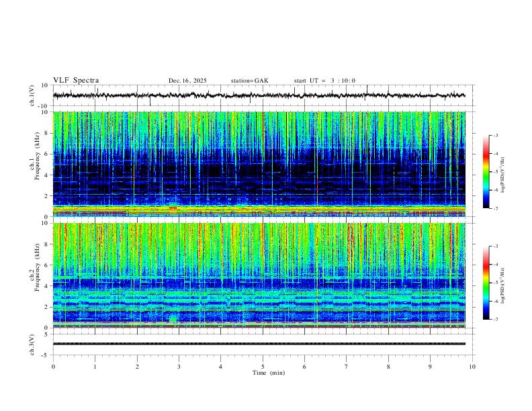Click the "-7" tick on ch.1 color bar
The height and width of the screenshot is (411, 532).
496,208
